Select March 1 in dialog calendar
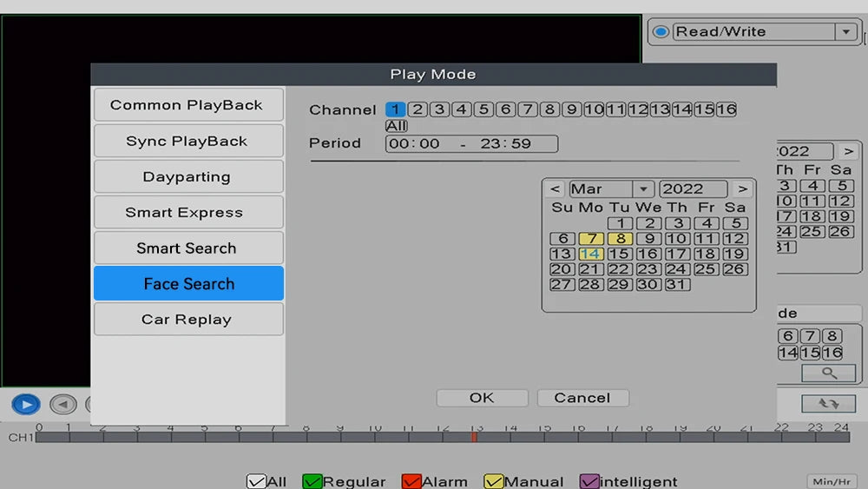 coord(620,223)
